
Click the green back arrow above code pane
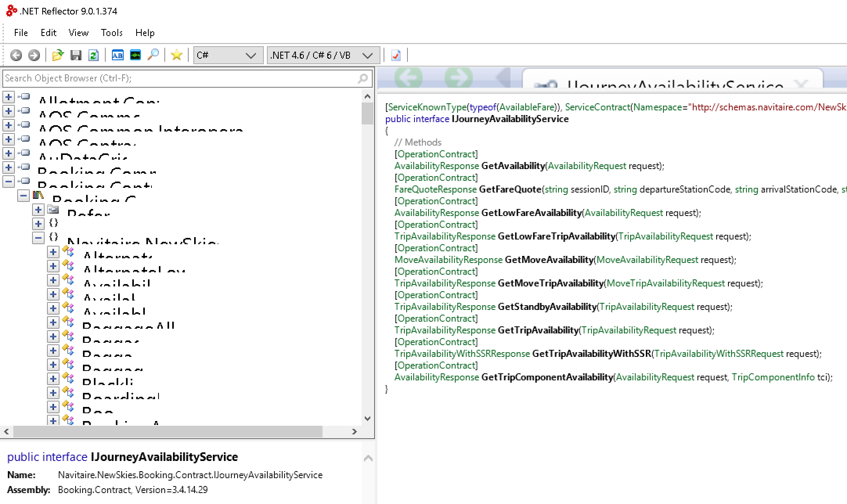tap(409, 77)
